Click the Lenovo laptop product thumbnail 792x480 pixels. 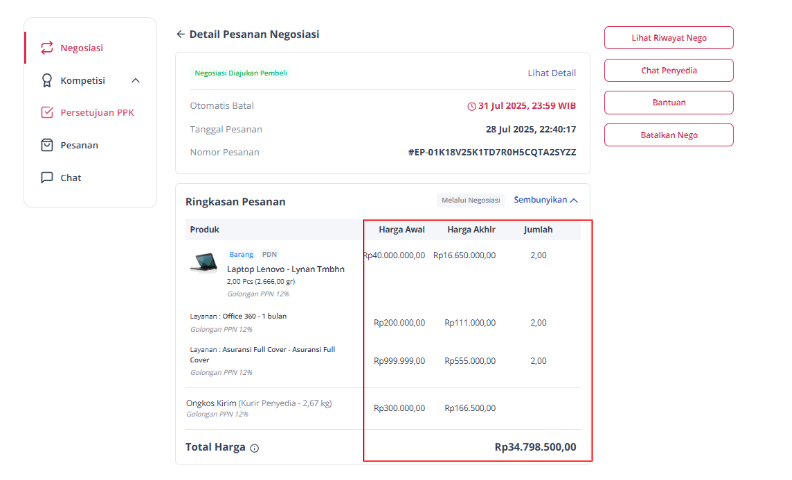(x=204, y=262)
